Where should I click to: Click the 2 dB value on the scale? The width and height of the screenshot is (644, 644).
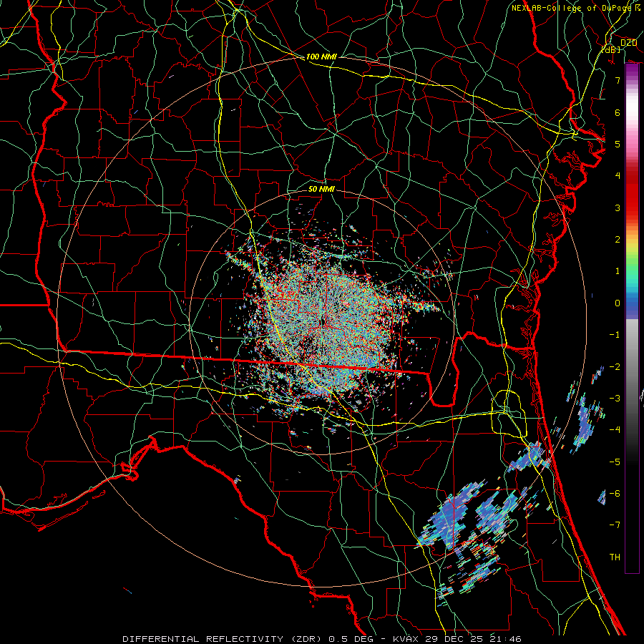618,240
